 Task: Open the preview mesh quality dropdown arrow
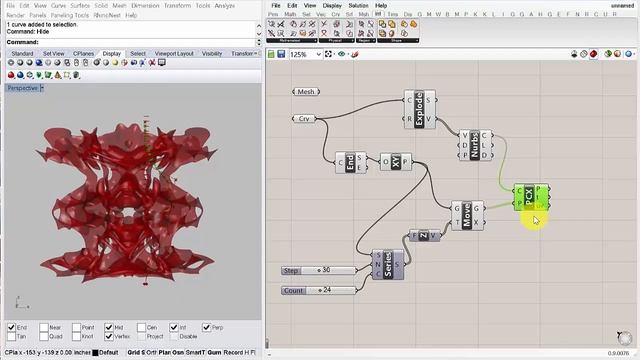(x=634, y=54)
